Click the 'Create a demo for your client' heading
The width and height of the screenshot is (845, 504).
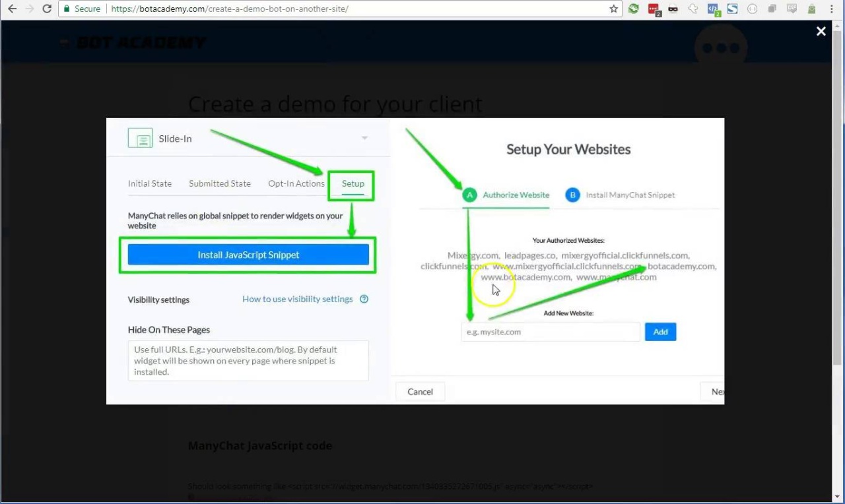pyautogui.click(x=335, y=104)
